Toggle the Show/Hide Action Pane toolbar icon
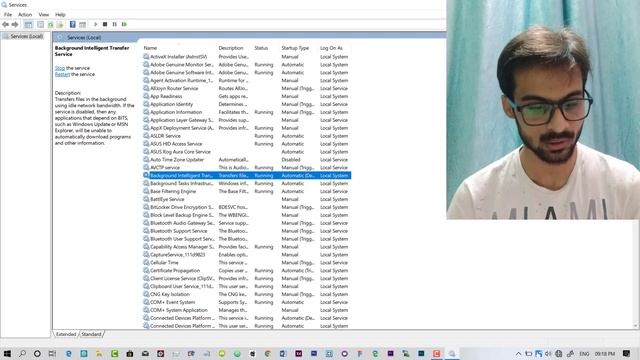Screen dimensions: 640x360 [82, 24]
